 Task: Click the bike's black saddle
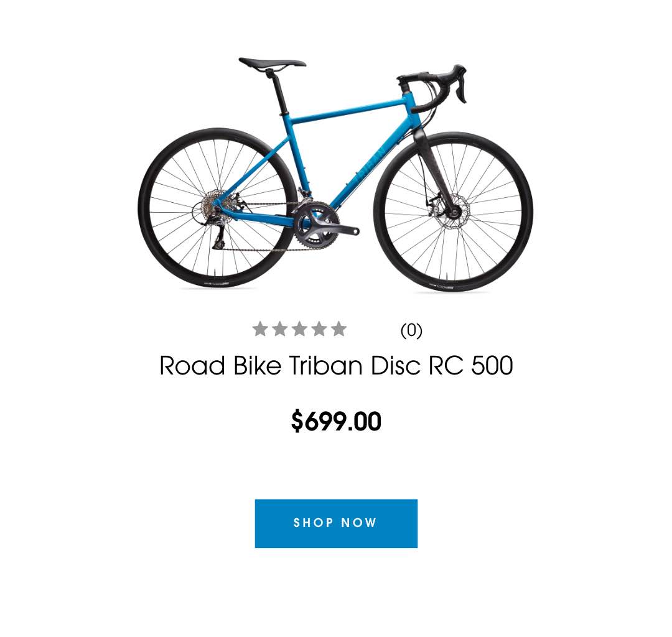272,63
